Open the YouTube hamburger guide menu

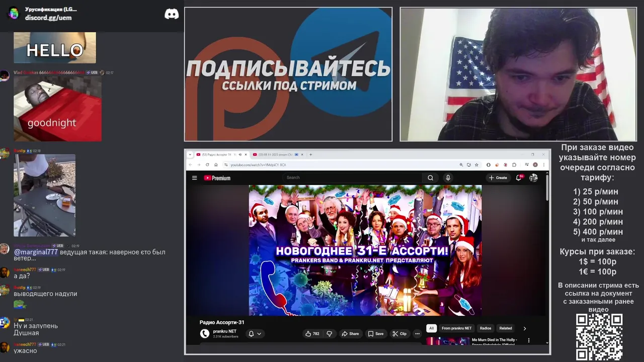pyautogui.click(x=194, y=177)
